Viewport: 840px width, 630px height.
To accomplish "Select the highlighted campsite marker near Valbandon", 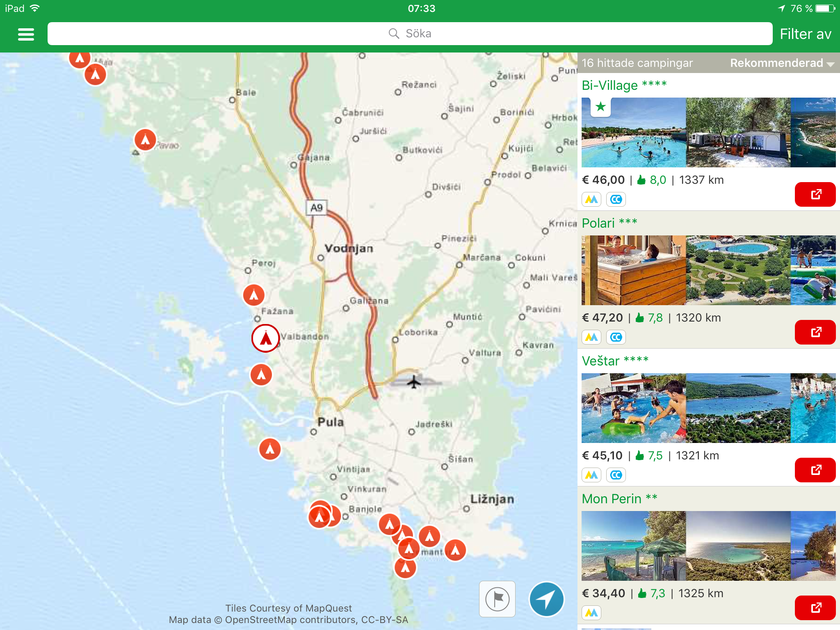I will (265, 338).
